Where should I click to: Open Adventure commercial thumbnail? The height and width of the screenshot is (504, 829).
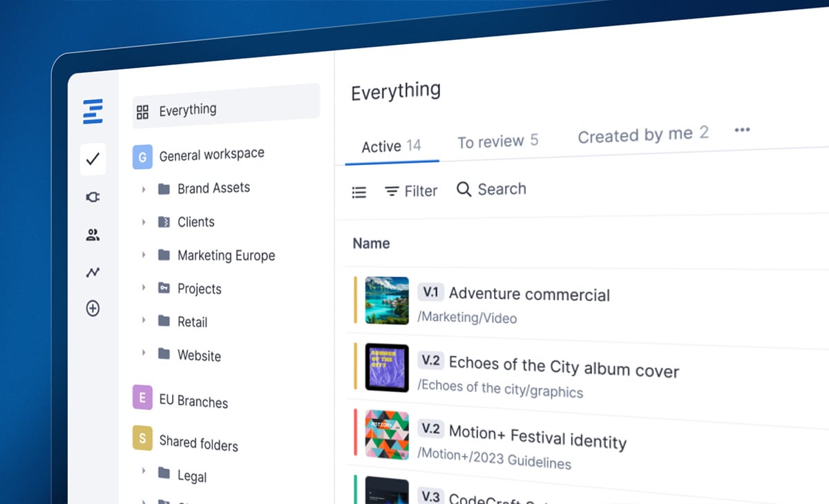(x=387, y=300)
